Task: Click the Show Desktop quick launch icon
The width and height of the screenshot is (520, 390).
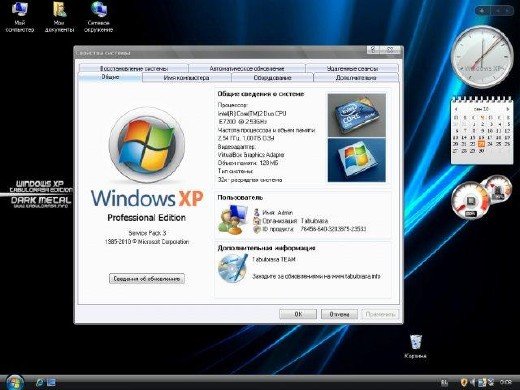Action: 51,382
